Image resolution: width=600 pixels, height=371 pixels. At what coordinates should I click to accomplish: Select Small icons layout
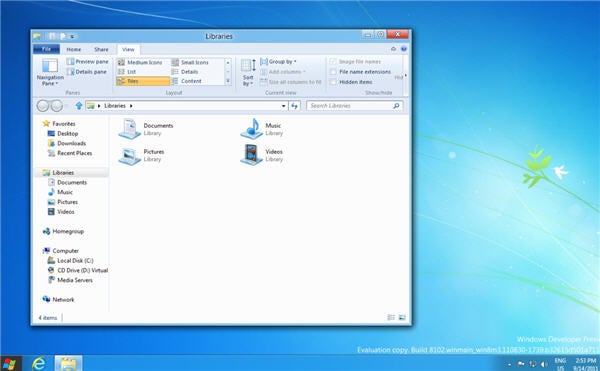coord(190,62)
